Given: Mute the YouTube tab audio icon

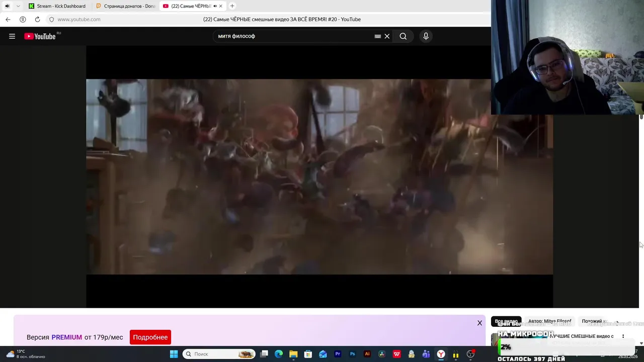Looking at the screenshot, I should pyautogui.click(x=215, y=6).
